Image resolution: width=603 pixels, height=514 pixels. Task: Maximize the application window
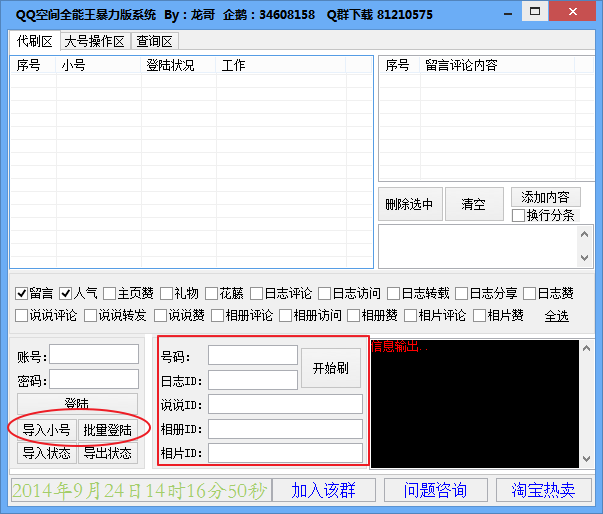coord(535,11)
